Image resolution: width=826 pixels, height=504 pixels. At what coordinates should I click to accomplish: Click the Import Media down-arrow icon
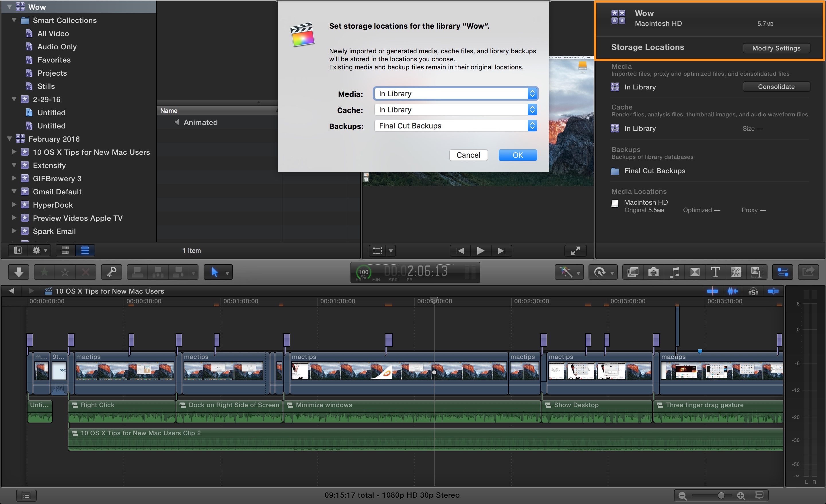(18, 272)
